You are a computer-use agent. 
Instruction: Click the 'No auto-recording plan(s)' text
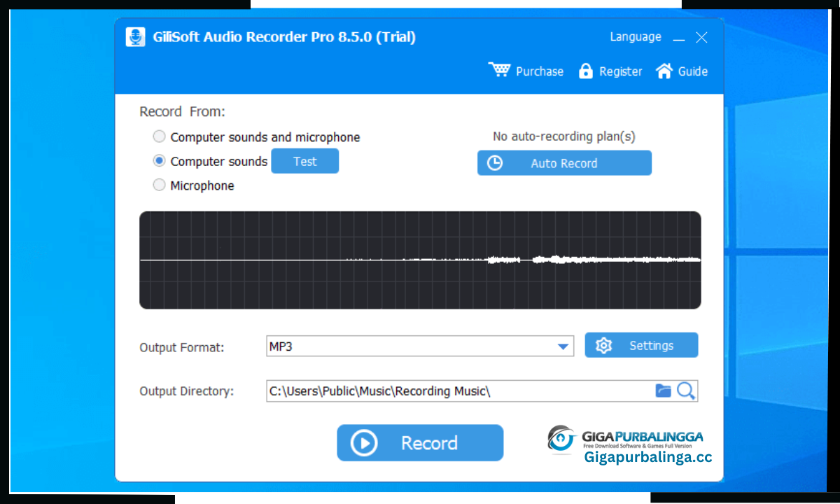(x=564, y=136)
